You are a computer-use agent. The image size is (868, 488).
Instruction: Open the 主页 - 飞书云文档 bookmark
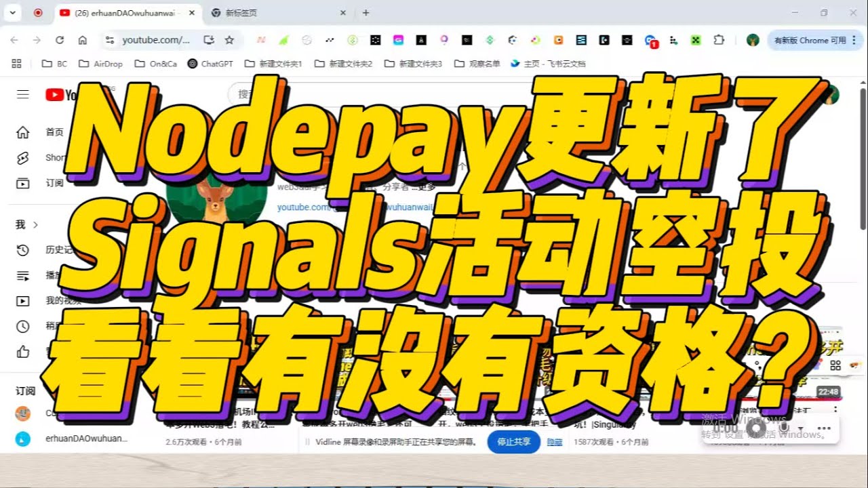(x=548, y=64)
